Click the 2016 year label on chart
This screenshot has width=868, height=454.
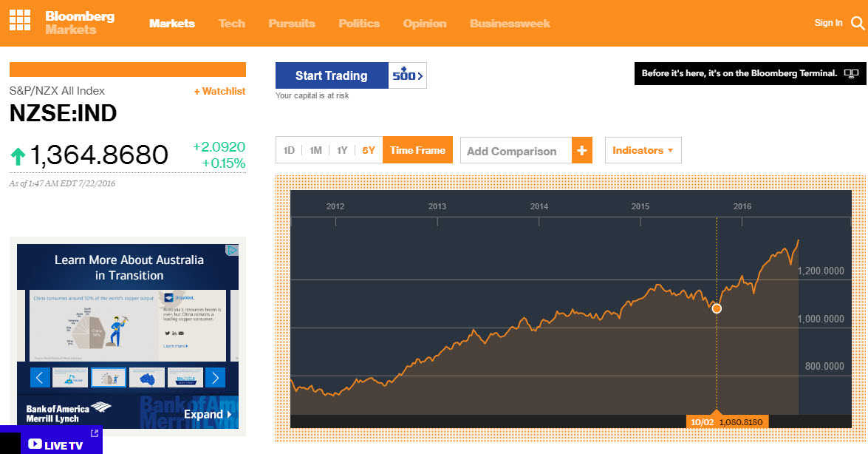point(742,206)
